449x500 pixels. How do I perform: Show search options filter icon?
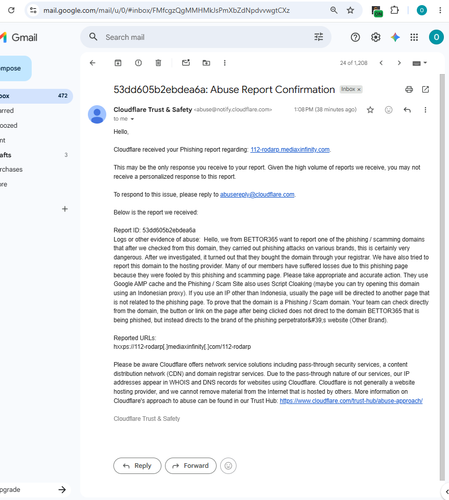tap(319, 37)
